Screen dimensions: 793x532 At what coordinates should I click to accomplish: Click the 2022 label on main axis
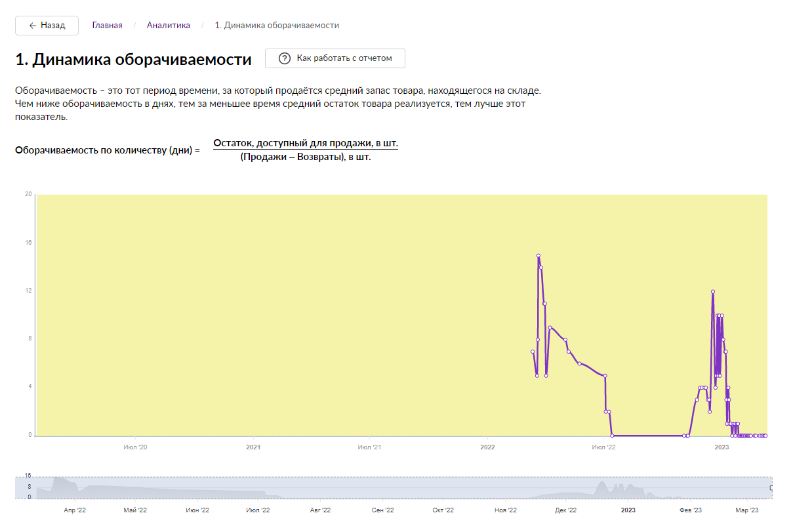(487, 447)
